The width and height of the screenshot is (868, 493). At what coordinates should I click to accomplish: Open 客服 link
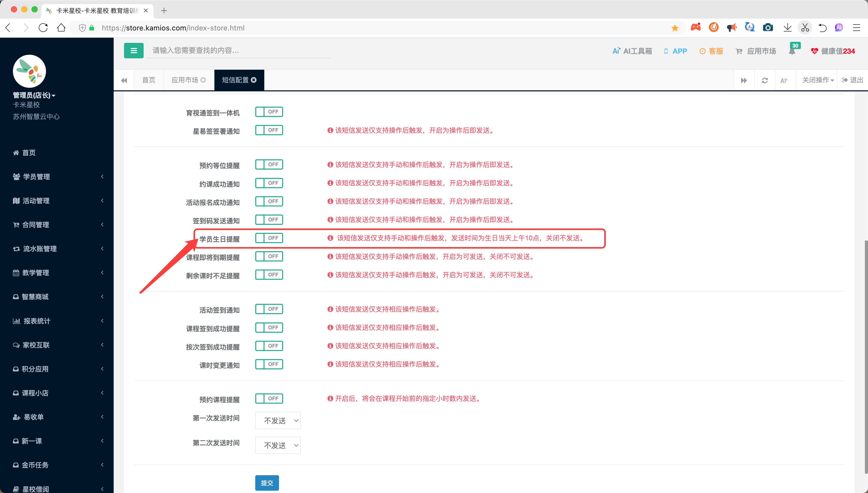point(711,51)
